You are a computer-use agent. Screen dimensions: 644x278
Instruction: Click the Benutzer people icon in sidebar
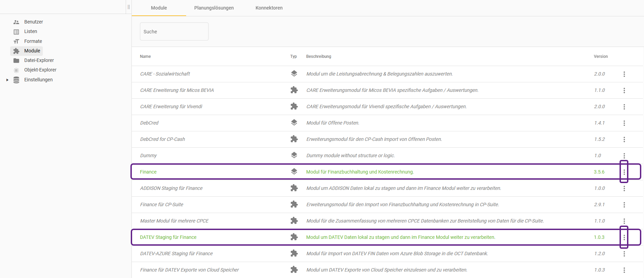coord(16,22)
